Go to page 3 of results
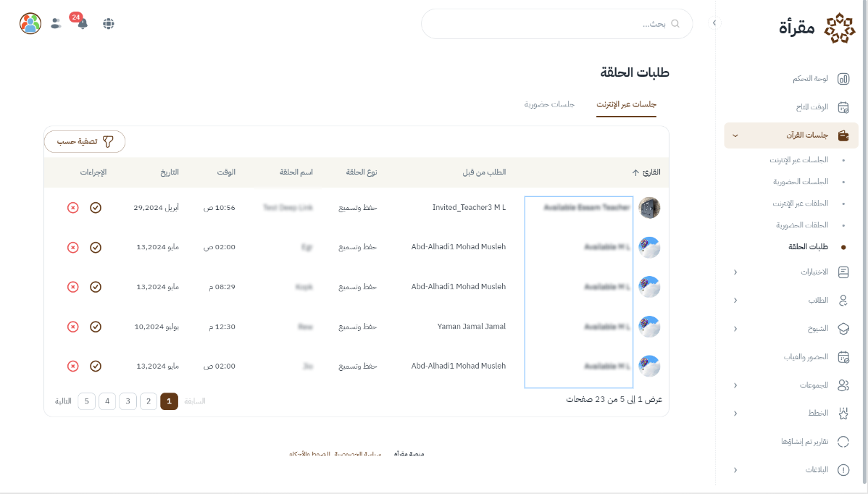The width and height of the screenshot is (868, 494). [x=128, y=401]
